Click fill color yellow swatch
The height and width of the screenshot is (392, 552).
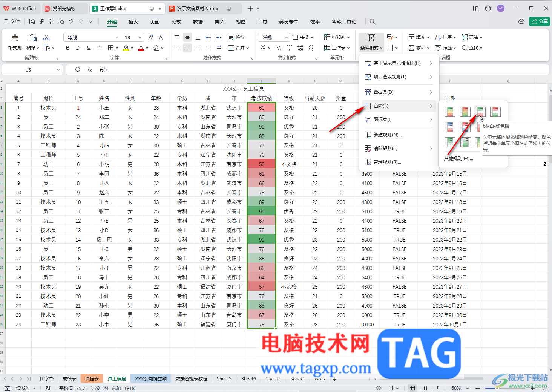126,48
